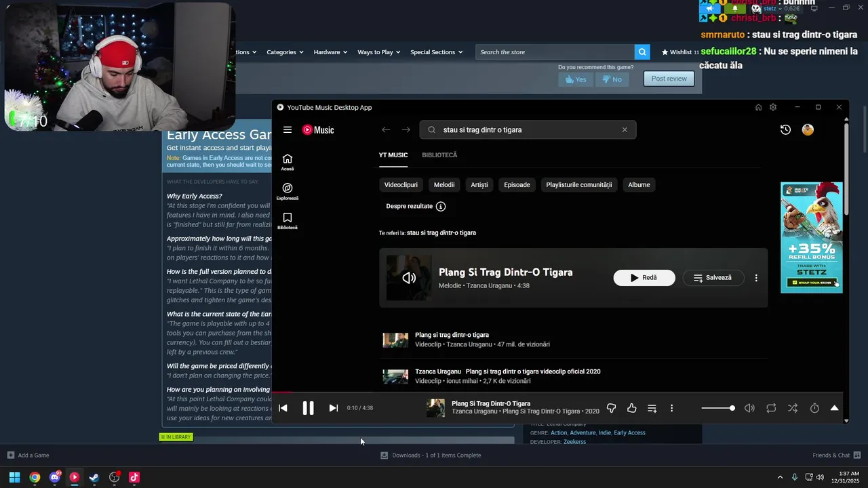
Task: Open the account avatar menu
Action: pyautogui.click(x=808, y=129)
